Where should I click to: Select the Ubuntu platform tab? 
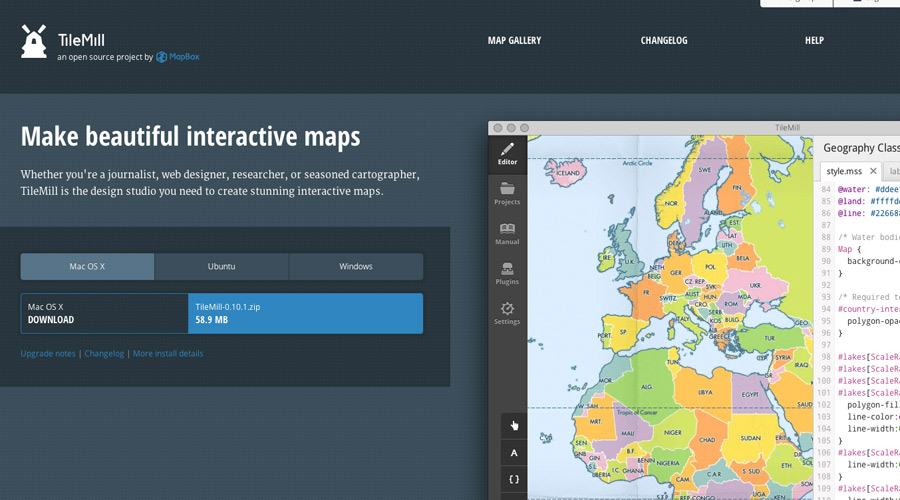[222, 266]
